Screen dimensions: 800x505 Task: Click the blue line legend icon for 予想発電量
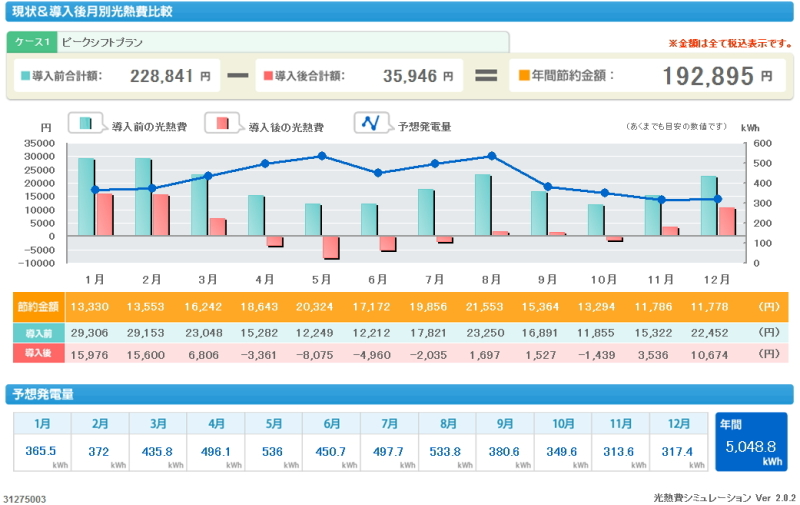(371, 124)
